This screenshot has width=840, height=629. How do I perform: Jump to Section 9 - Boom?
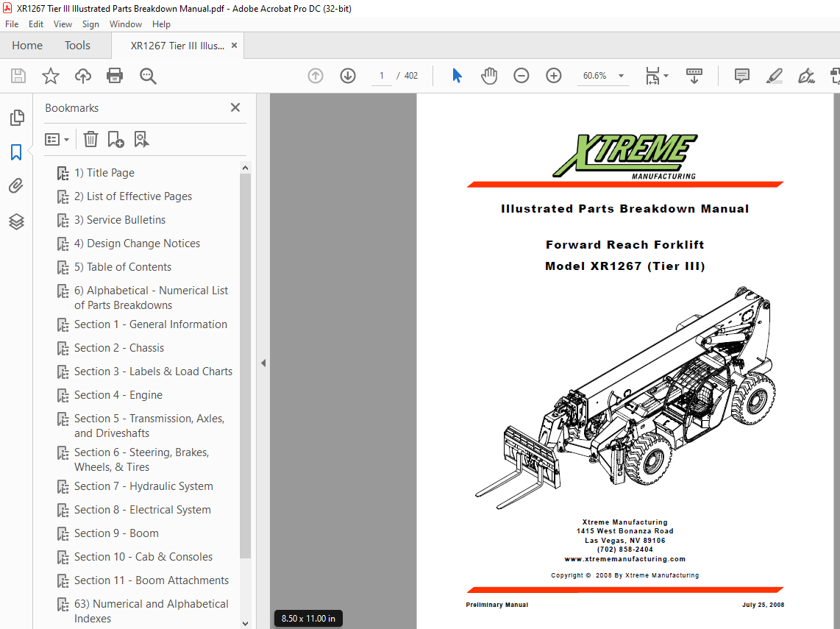(x=116, y=533)
